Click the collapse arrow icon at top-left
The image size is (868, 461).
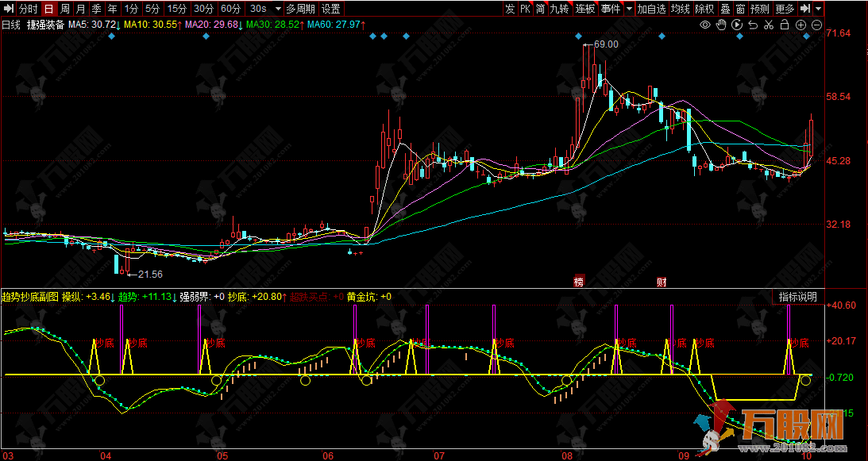9,9
